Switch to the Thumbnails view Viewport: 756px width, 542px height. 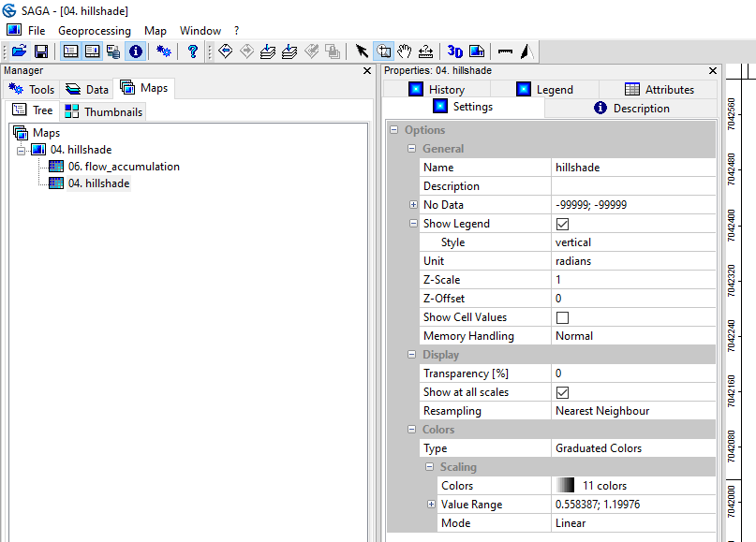pyautogui.click(x=103, y=111)
